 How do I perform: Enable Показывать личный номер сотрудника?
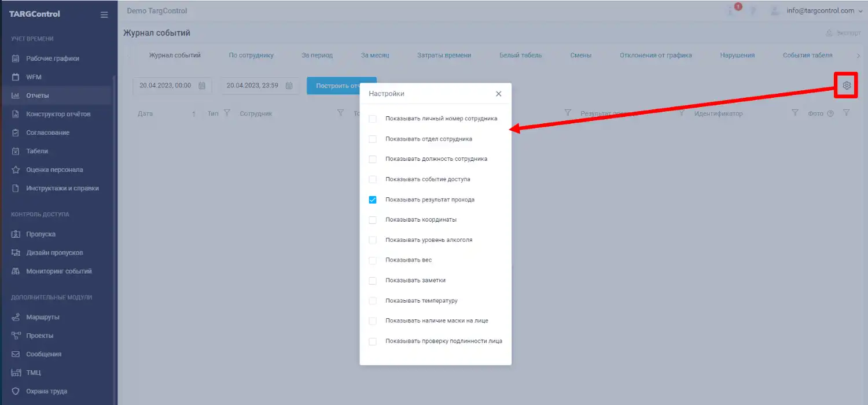pos(373,119)
